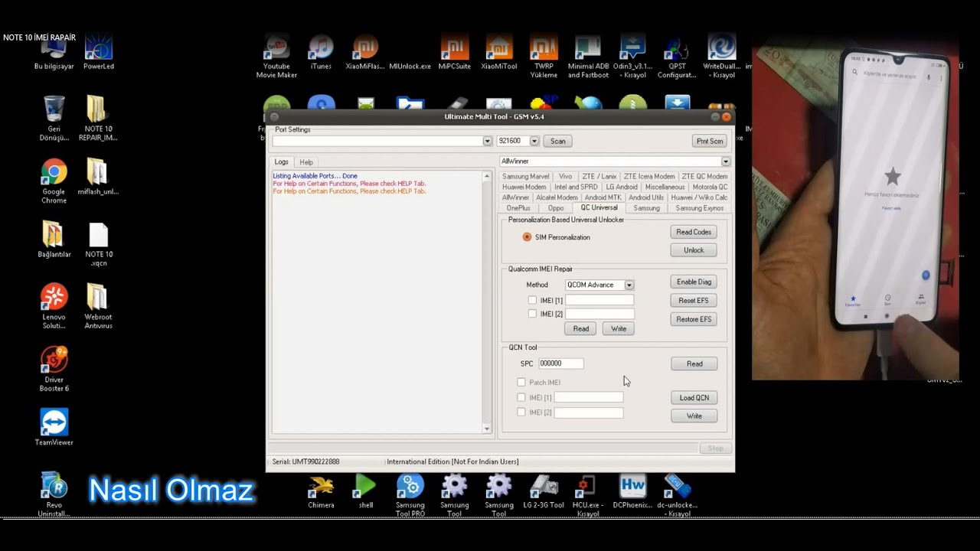
Task: Open the Geri Dönüşüm recycle bin icon
Action: pos(54,119)
